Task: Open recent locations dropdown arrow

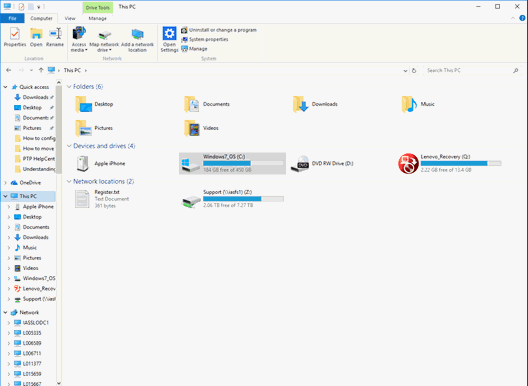Action: tap(31, 70)
